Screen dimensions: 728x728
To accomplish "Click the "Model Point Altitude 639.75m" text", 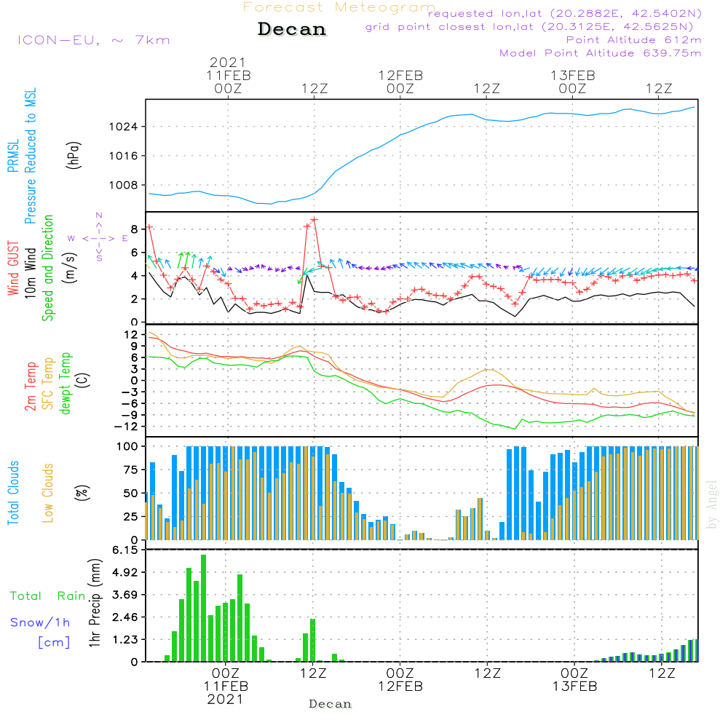I will click(601, 53).
